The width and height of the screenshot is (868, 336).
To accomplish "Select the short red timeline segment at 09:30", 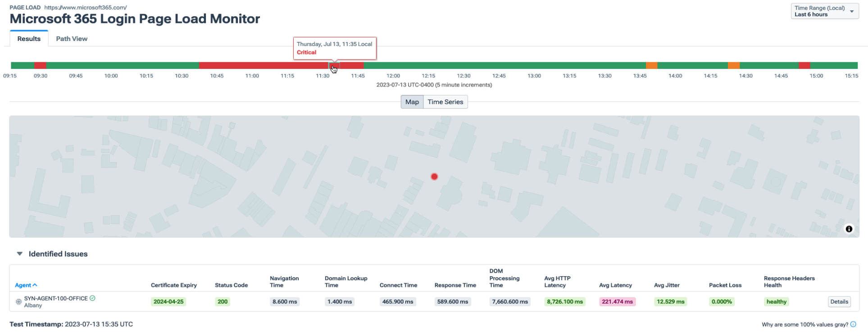I will (40, 66).
